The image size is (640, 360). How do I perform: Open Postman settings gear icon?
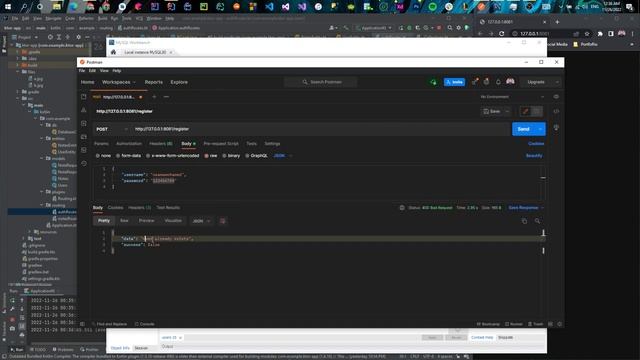point(486,82)
